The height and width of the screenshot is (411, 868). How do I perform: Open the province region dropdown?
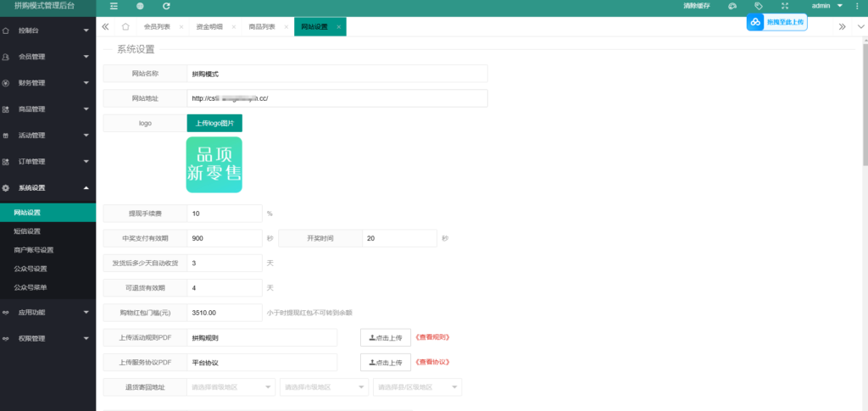231,387
